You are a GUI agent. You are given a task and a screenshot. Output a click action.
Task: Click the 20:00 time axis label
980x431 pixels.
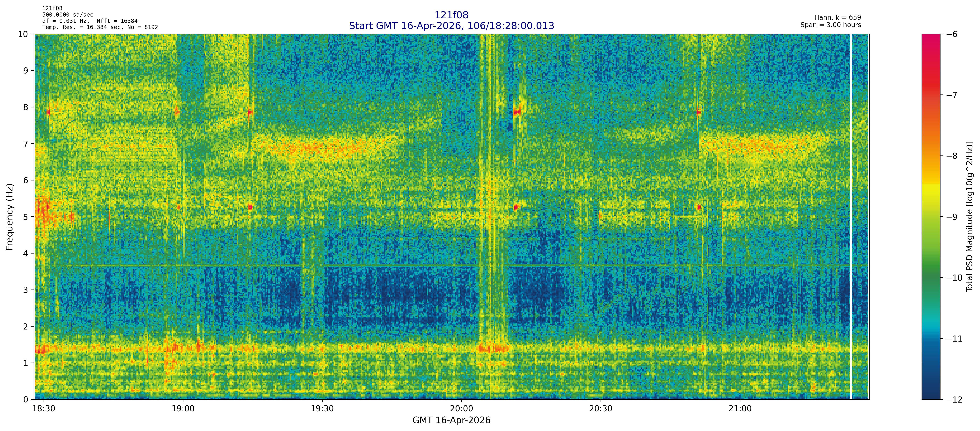[461, 409]
